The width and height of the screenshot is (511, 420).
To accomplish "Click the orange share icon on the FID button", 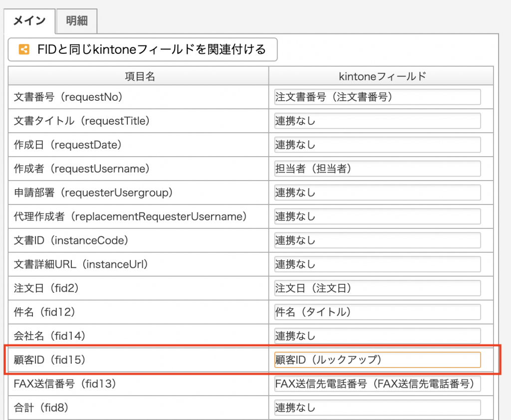I will (x=24, y=49).
